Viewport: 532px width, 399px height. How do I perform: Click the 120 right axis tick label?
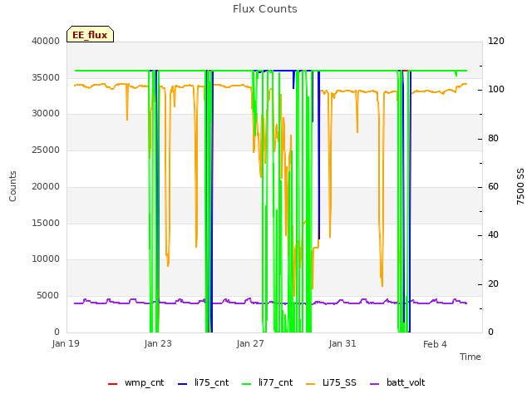496,41
